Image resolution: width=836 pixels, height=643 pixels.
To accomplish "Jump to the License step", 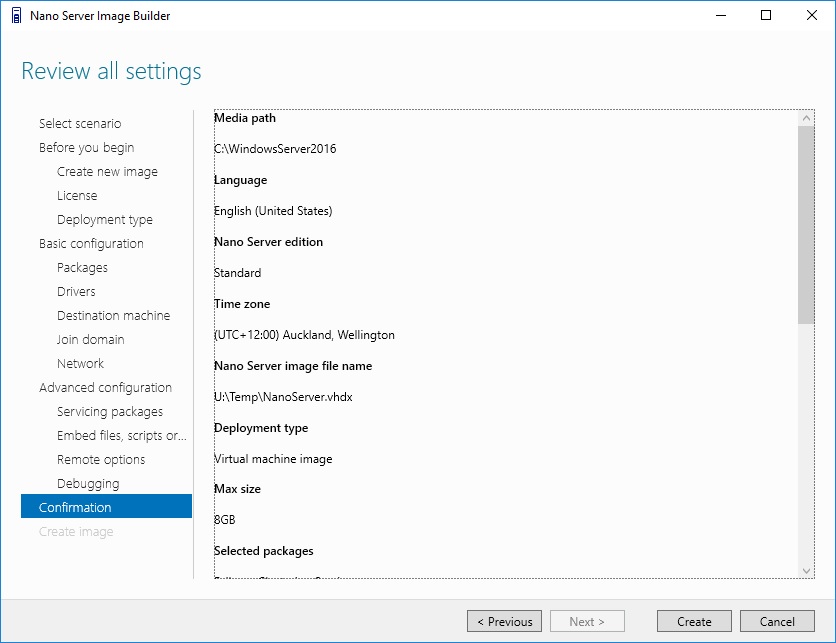I will coord(77,196).
